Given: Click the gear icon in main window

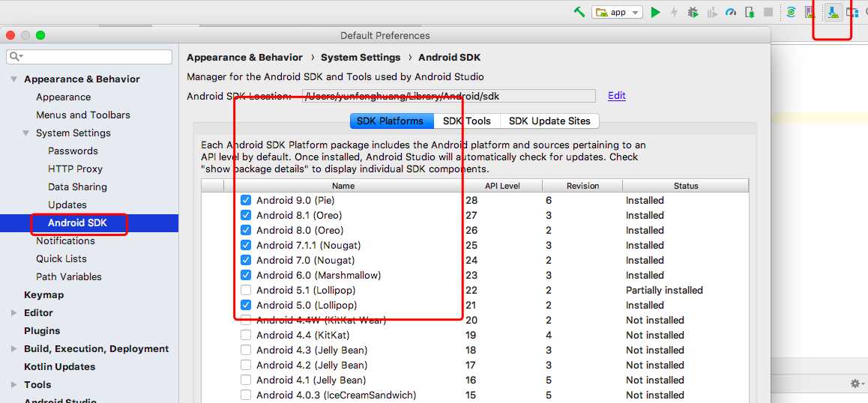Looking at the screenshot, I should coord(855,383).
